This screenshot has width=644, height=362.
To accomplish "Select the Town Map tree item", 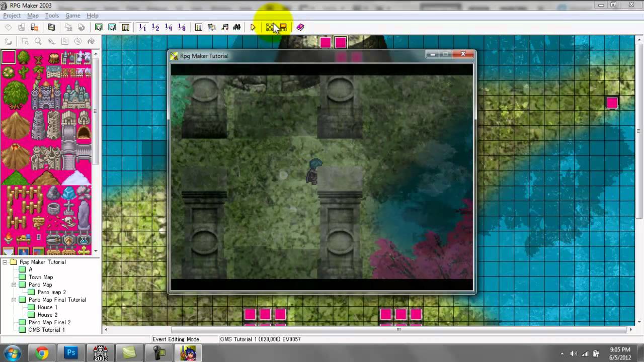I will coord(40,277).
